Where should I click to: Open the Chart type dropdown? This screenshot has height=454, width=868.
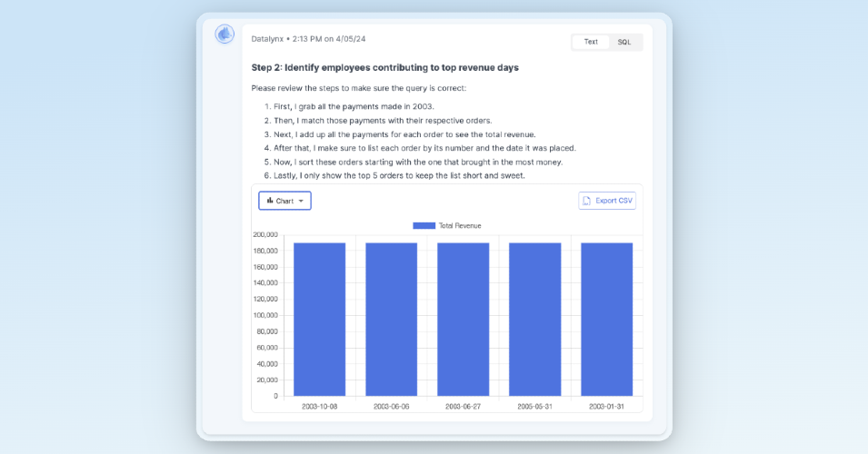284,201
